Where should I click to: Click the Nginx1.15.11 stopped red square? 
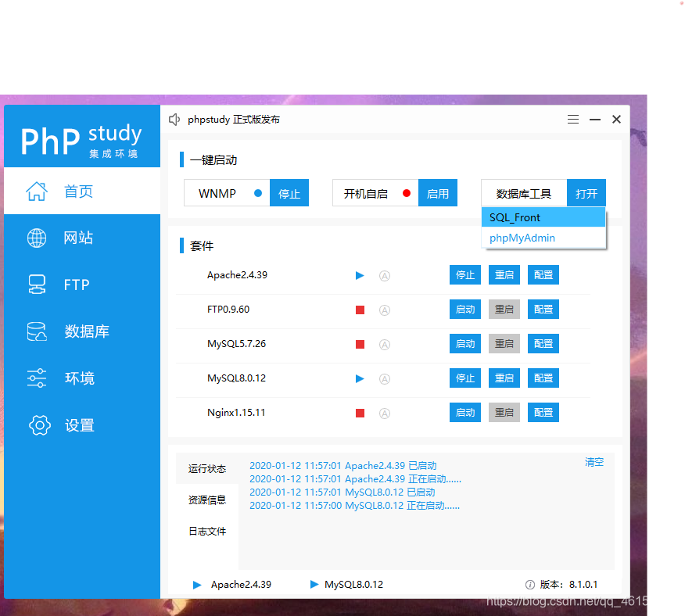tap(360, 414)
